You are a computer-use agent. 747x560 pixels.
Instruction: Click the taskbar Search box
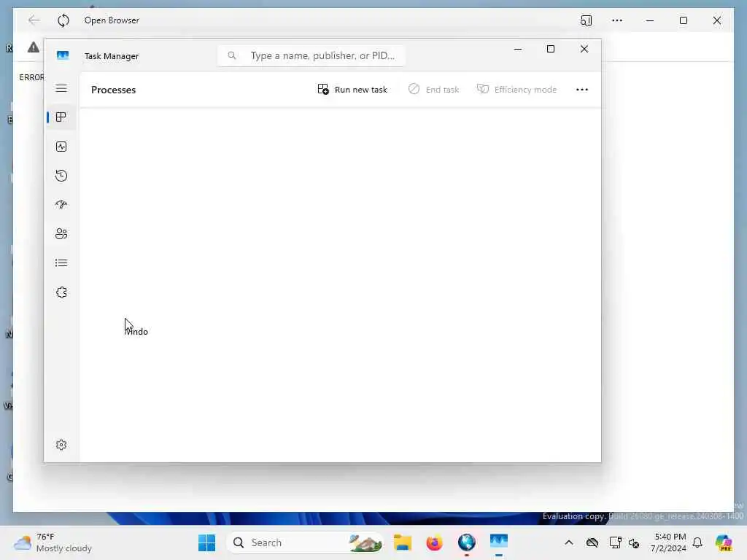(305, 542)
